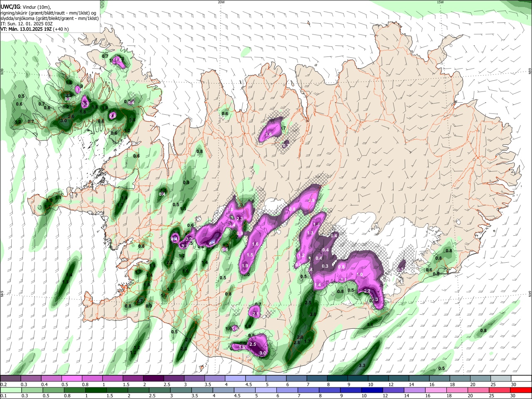
Task: Click the 0.8 value in the far southeast ocean
Action: point(483,331)
